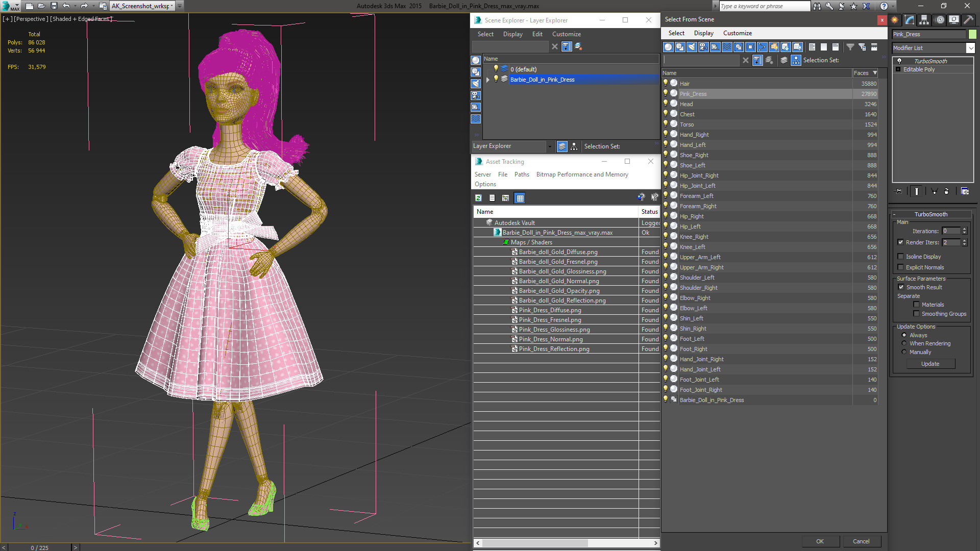Click the tree view icon in Asset Tracking
This screenshot has width=980, height=551.
pos(506,198)
